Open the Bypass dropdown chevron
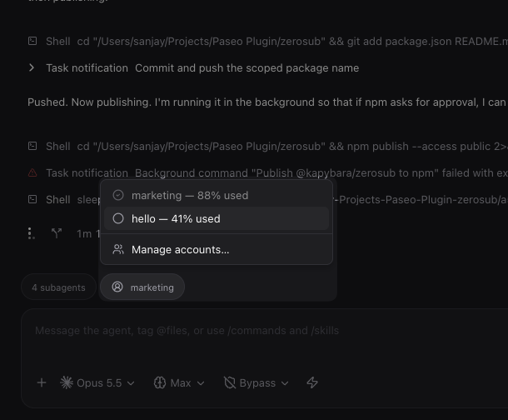The height and width of the screenshot is (420, 508). coord(285,383)
